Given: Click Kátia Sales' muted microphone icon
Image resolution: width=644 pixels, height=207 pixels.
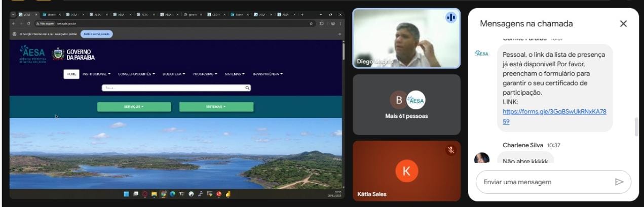Looking at the screenshot, I should pyautogui.click(x=450, y=150).
